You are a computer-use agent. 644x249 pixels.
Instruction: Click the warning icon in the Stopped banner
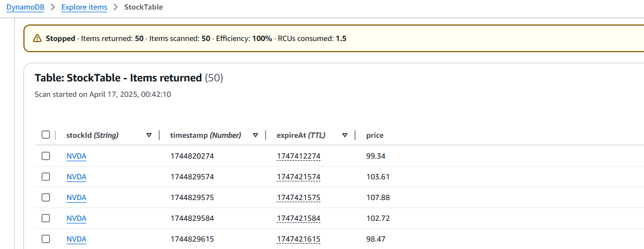click(37, 38)
